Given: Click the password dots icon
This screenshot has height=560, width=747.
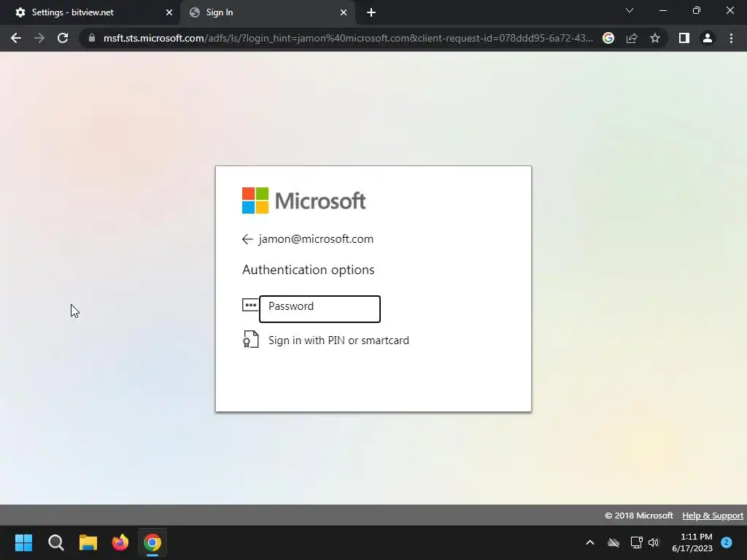Looking at the screenshot, I should pos(250,306).
